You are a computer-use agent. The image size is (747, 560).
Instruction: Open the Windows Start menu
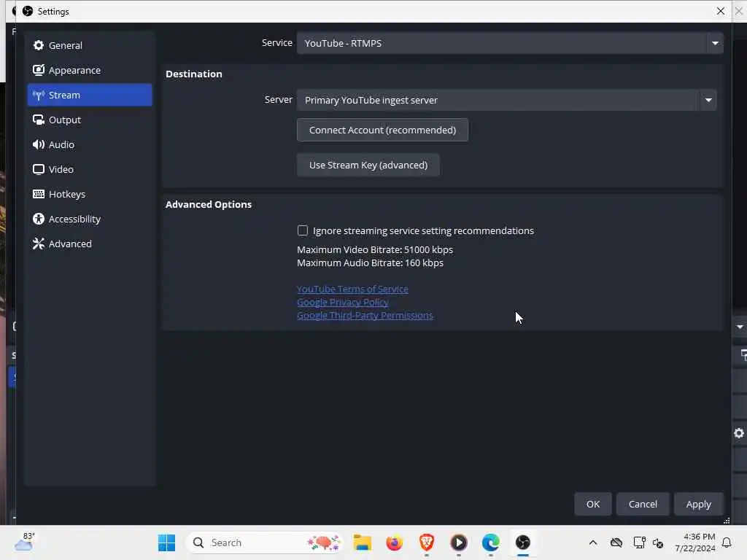pyautogui.click(x=167, y=542)
